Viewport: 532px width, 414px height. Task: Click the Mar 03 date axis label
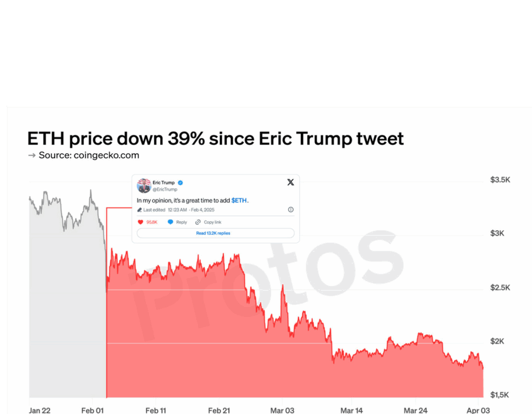[x=281, y=410]
